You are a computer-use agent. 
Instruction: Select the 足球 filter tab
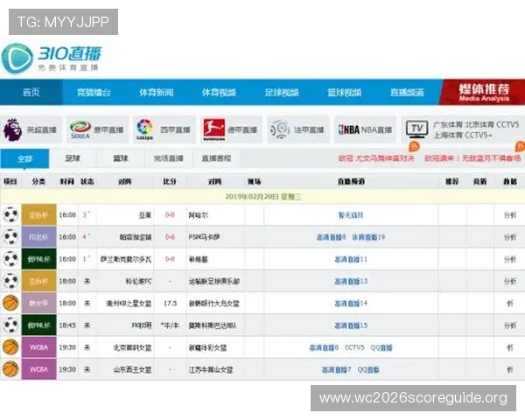click(x=73, y=158)
